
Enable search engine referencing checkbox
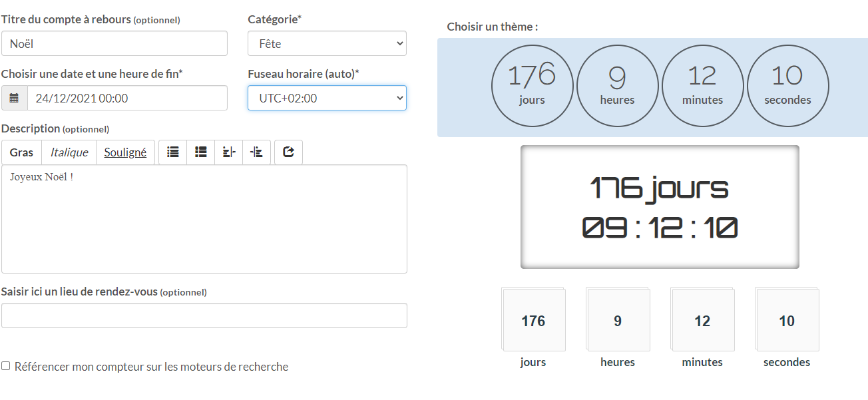(x=6, y=366)
